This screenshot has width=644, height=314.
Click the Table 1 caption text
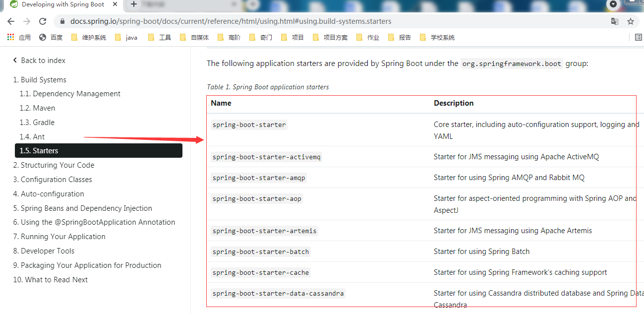point(268,87)
